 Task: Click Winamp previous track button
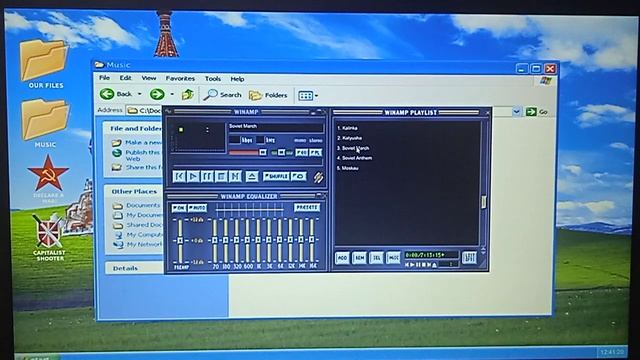(x=179, y=176)
